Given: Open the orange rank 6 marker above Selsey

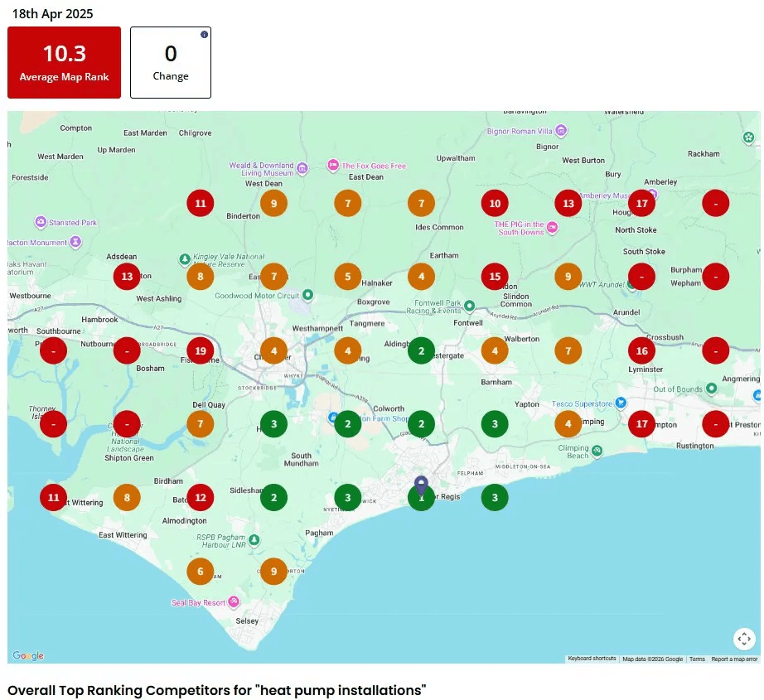Looking at the screenshot, I should pos(200,572).
